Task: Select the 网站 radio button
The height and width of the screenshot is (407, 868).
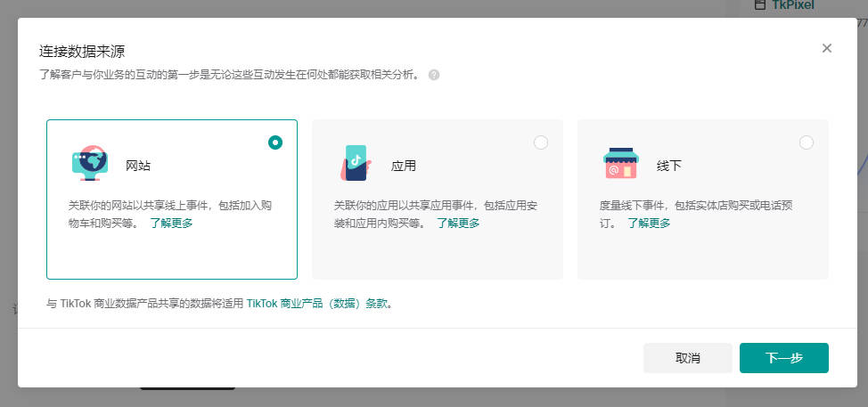Action: click(275, 142)
